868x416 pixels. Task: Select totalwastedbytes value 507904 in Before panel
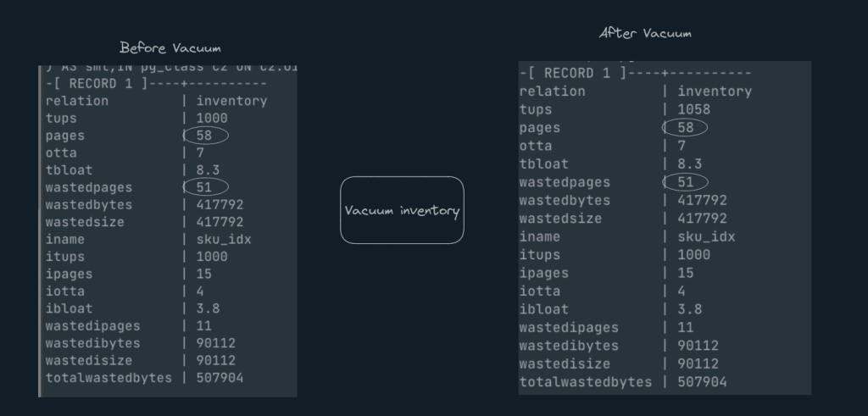[220, 378]
